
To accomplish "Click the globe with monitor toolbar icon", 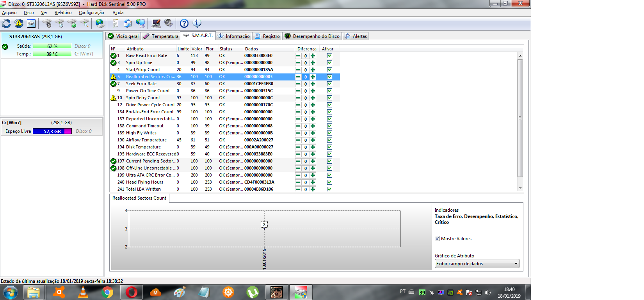I will pyautogui.click(x=141, y=23).
